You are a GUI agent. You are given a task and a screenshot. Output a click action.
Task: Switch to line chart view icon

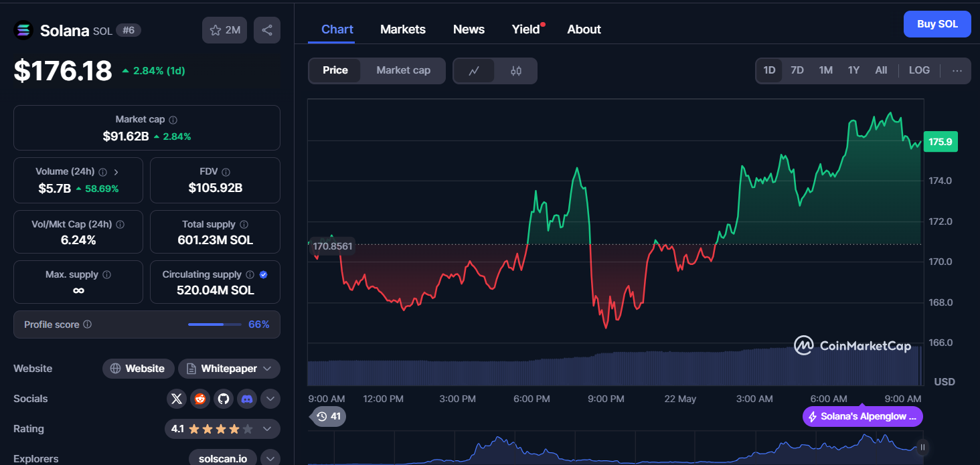[x=474, y=71]
